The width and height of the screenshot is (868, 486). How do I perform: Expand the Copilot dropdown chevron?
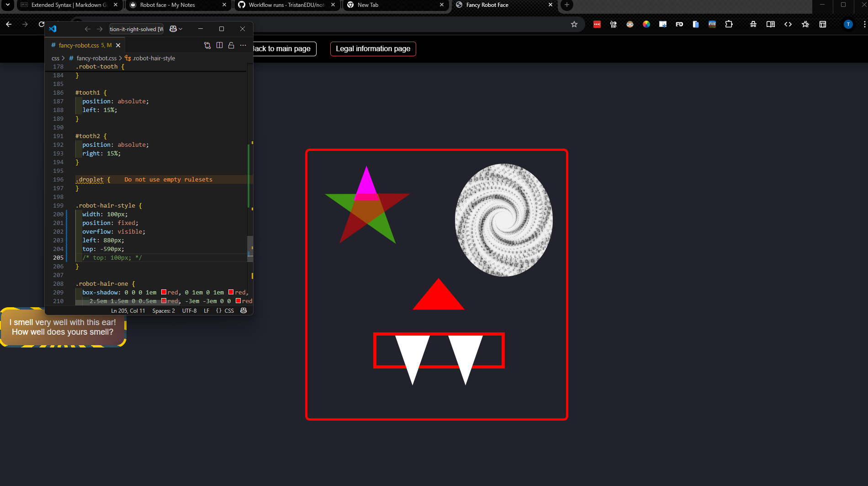tap(180, 29)
